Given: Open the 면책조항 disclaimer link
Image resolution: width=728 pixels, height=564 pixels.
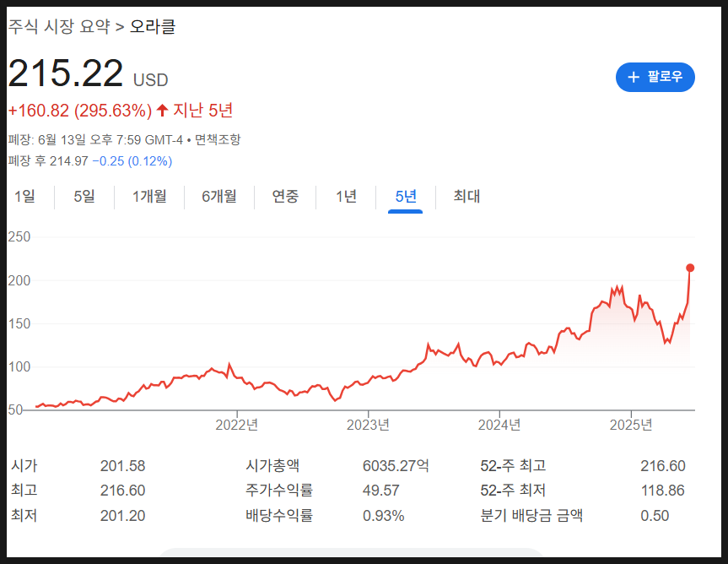Looking at the screenshot, I should pyautogui.click(x=218, y=139).
